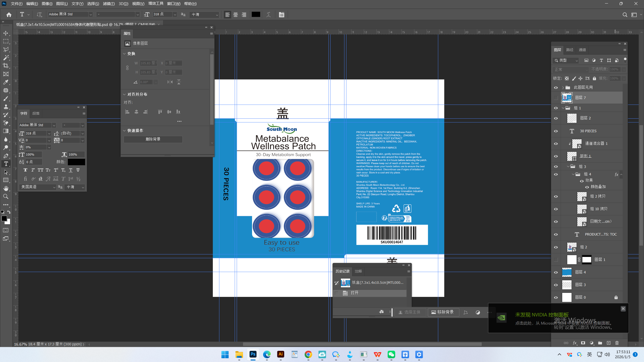
Task: Click the 删除背景 button
Action: point(153,139)
